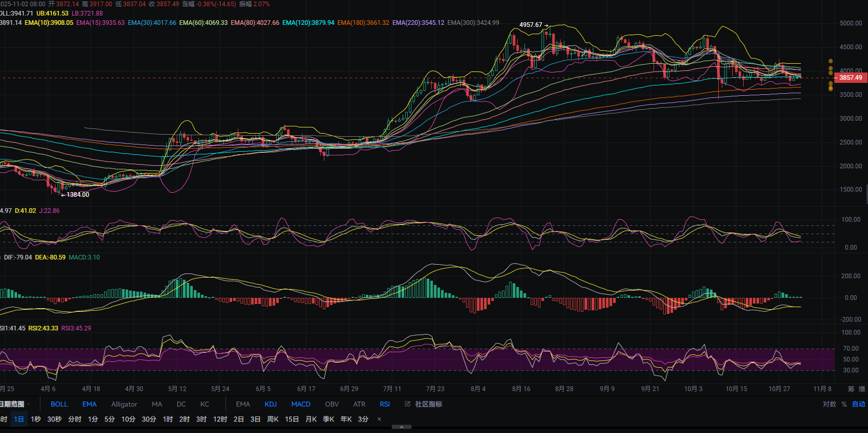Turn off the MACD sub-indicator
Image resolution: width=868 pixels, height=433 pixels.
[x=301, y=404]
